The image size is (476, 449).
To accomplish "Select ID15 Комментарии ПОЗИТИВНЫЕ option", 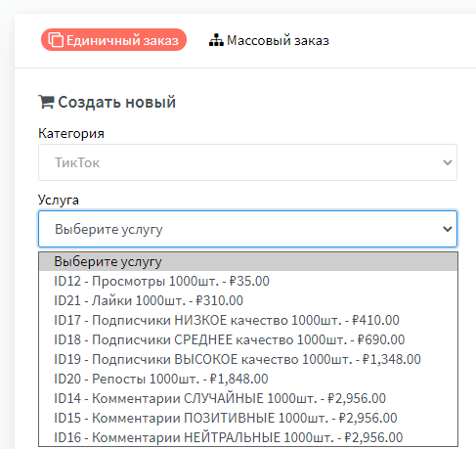I will (x=248, y=418).
